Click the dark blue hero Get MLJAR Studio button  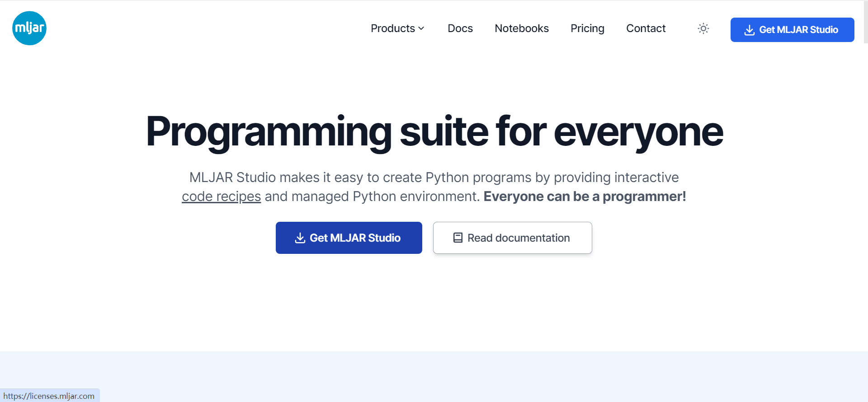[349, 238]
